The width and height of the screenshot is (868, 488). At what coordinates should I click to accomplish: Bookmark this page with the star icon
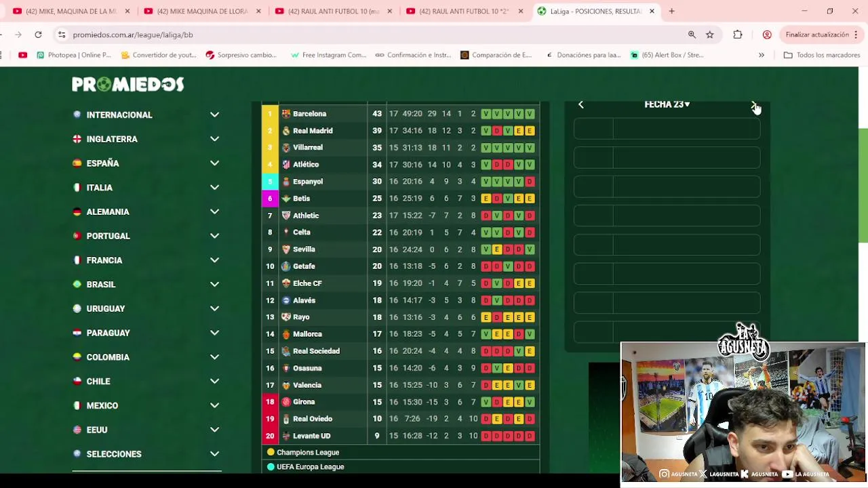(710, 35)
